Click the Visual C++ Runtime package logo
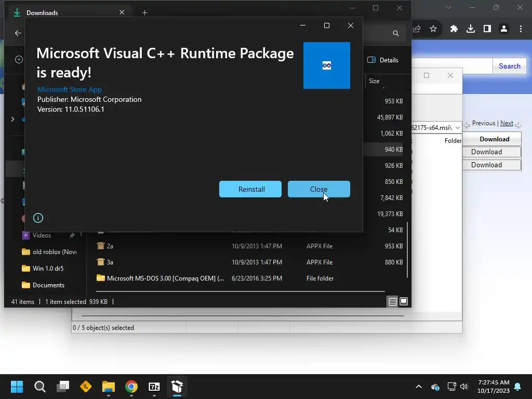This screenshot has height=399, width=532. coord(327,65)
